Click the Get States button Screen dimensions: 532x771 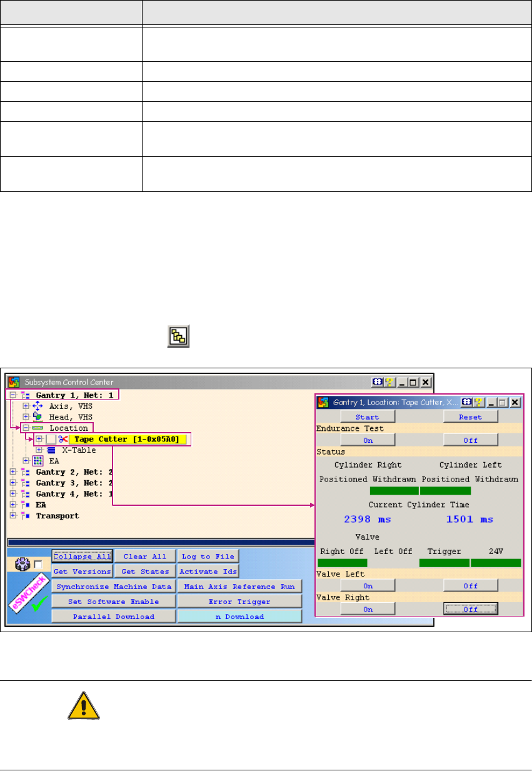pos(144,571)
